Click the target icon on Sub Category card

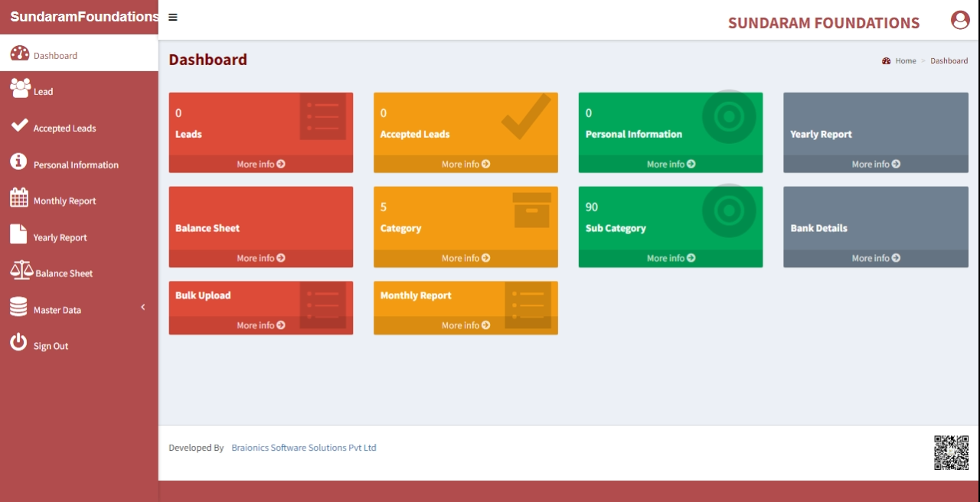(729, 210)
